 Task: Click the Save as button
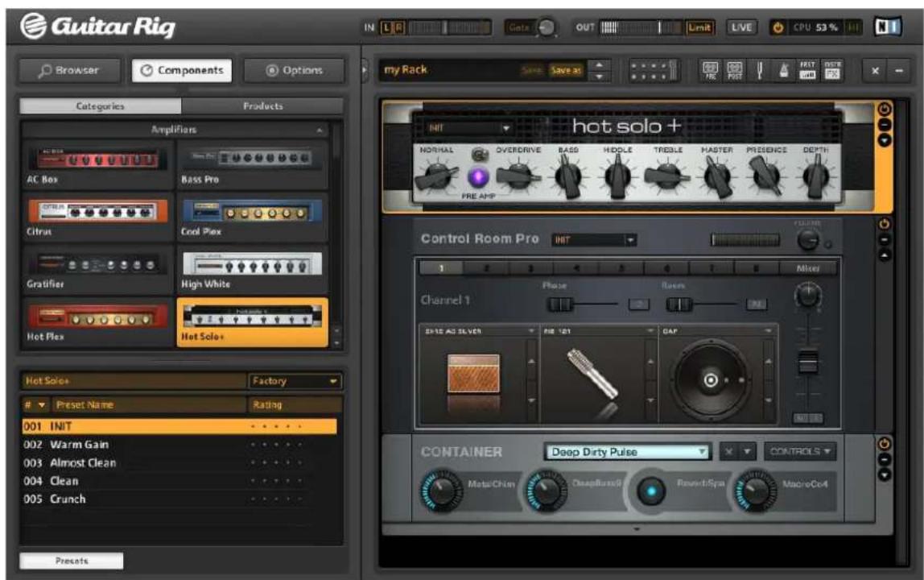pos(566,70)
